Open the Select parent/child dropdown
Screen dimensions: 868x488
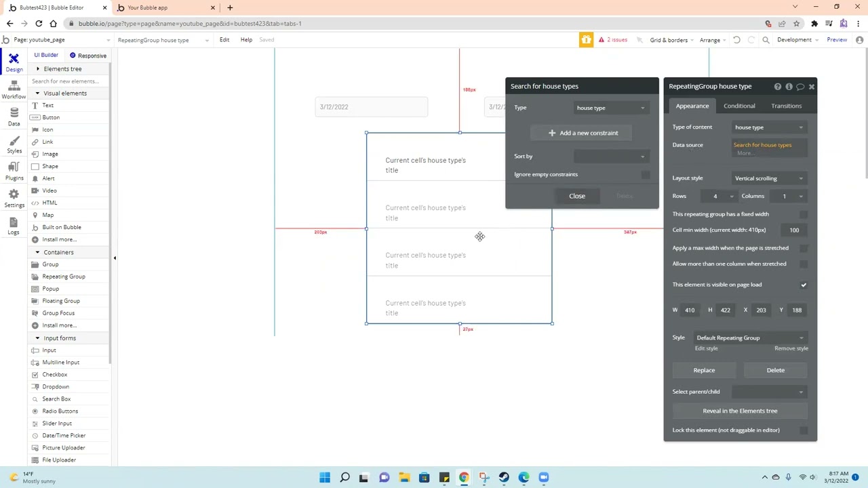point(769,392)
